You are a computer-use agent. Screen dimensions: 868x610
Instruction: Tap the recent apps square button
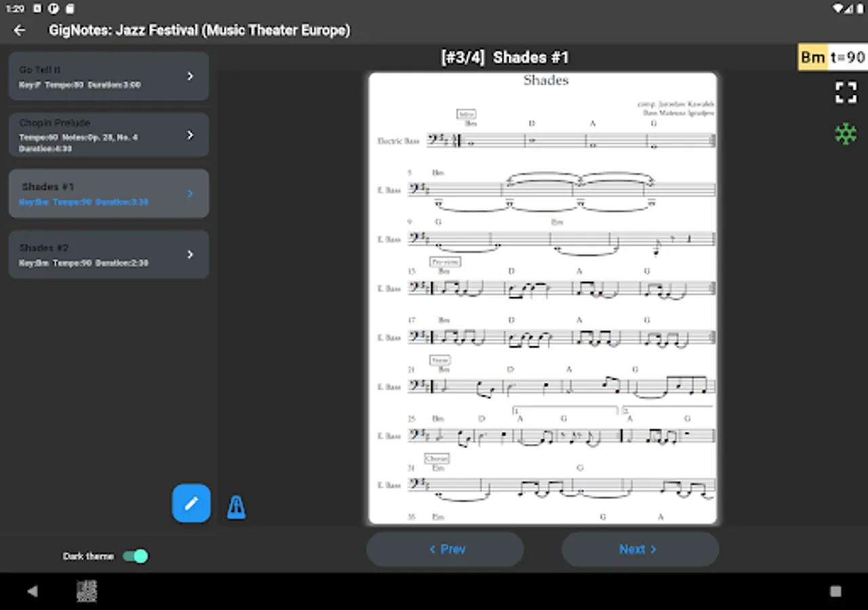tap(835, 591)
